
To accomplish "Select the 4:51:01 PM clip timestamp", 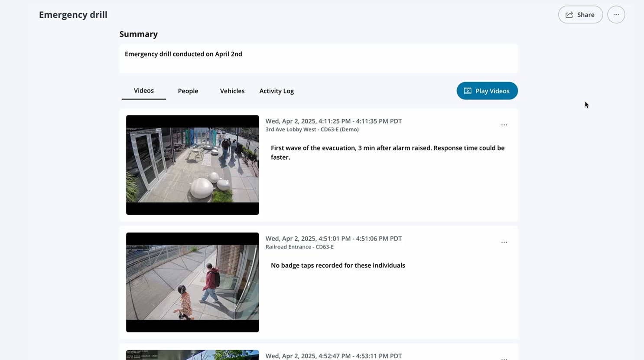I will pyautogui.click(x=334, y=239).
